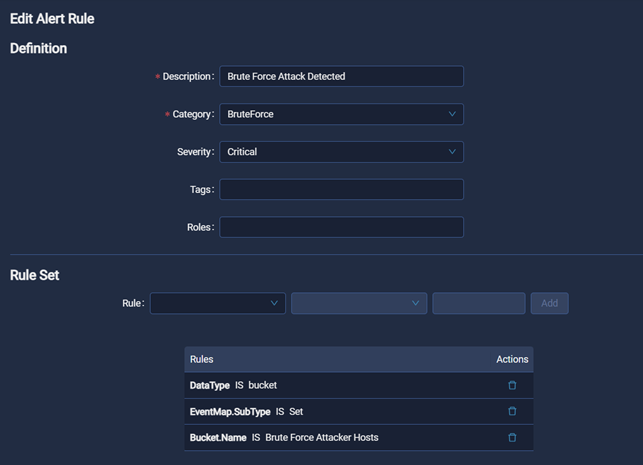Select the Roles input field
The width and height of the screenshot is (643, 465).
(341, 228)
